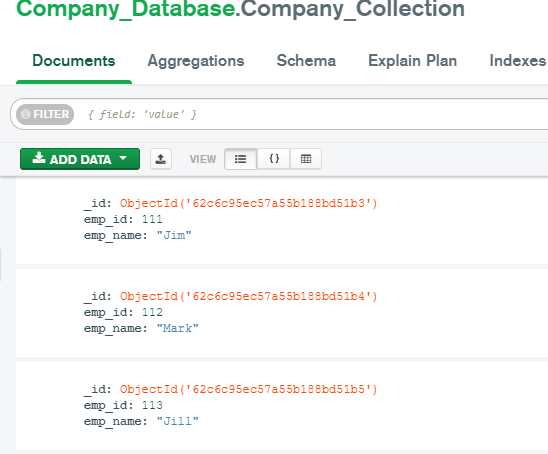The width and height of the screenshot is (548, 454).
Task: Click emp_id value 112
Action: pos(152,312)
